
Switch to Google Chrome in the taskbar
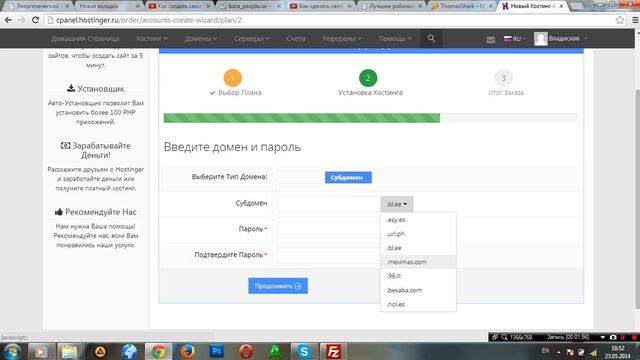tap(158, 351)
